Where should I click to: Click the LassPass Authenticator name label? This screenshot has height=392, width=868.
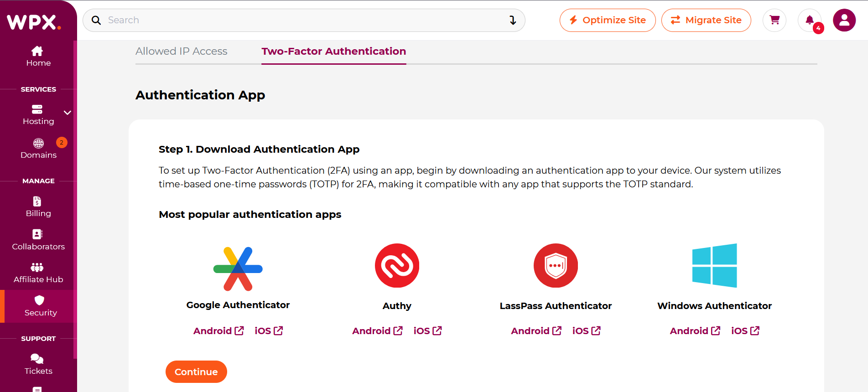coord(556,306)
